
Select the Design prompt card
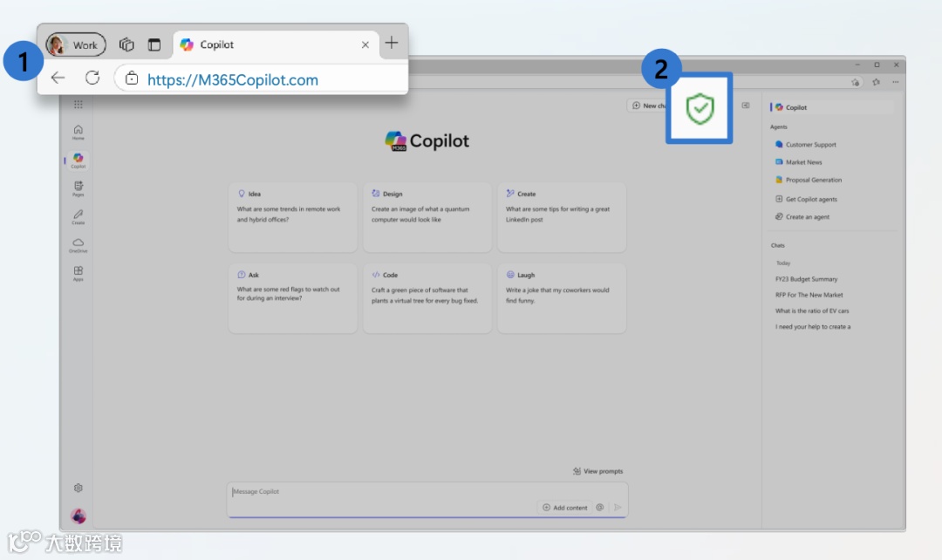click(x=427, y=217)
